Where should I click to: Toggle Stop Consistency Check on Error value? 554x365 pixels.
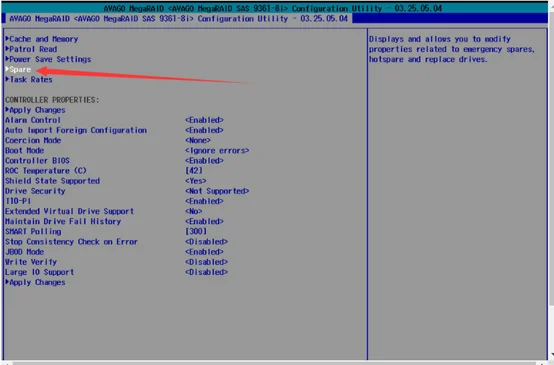click(x=206, y=242)
